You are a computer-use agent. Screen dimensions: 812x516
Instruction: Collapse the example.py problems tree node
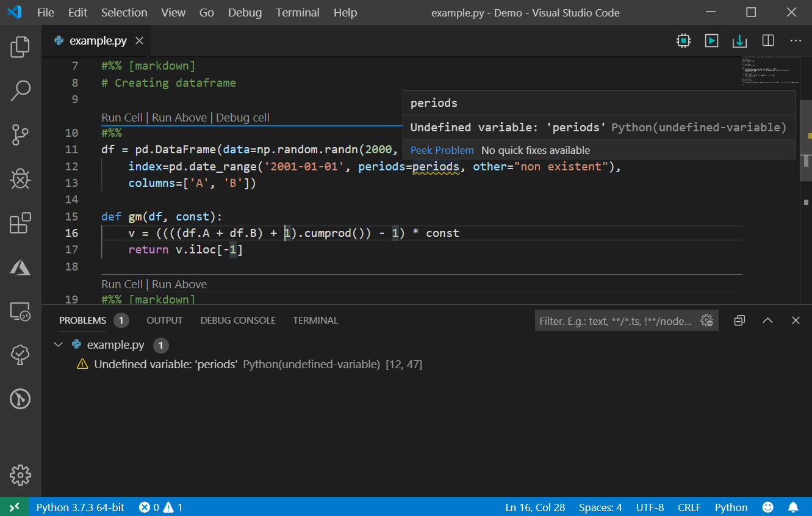[59, 345]
